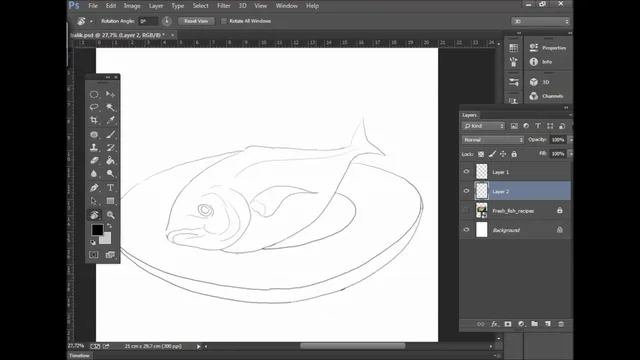The height and width of the screenshot is (360, 640).
Task: Select the Lasso tool
Action: (x=94, y=107)
